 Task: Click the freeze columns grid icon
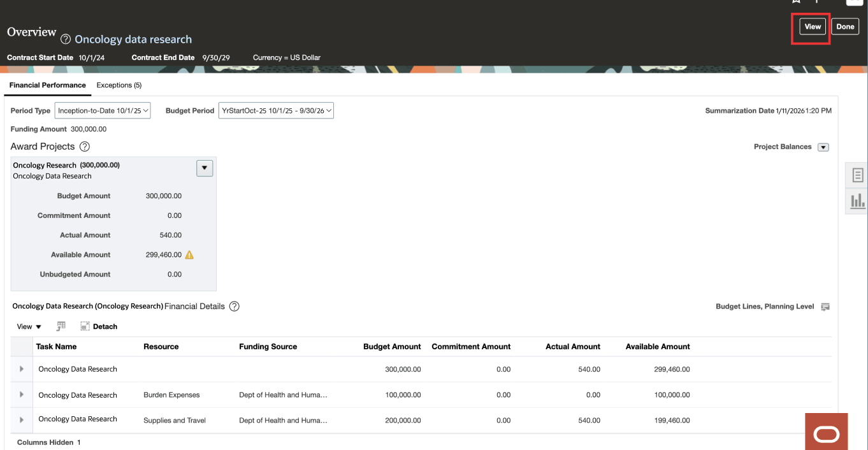(61, 326)
